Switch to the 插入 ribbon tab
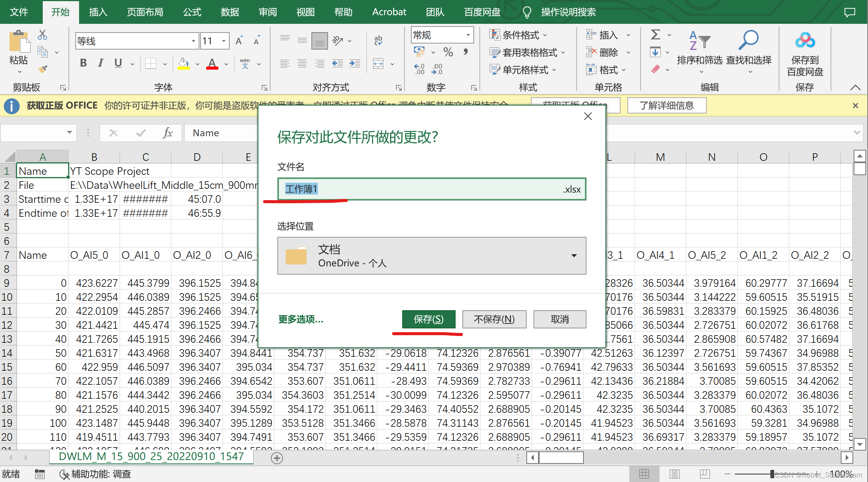This screenshot has width=868, height=482. point(98,12)
